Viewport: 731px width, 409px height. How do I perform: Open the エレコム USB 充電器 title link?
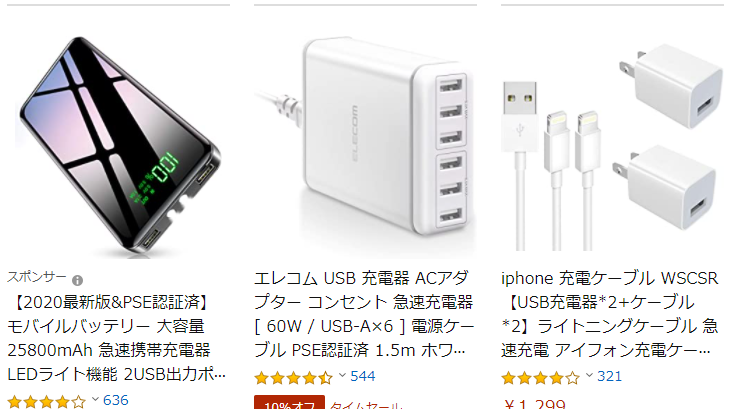364,314
